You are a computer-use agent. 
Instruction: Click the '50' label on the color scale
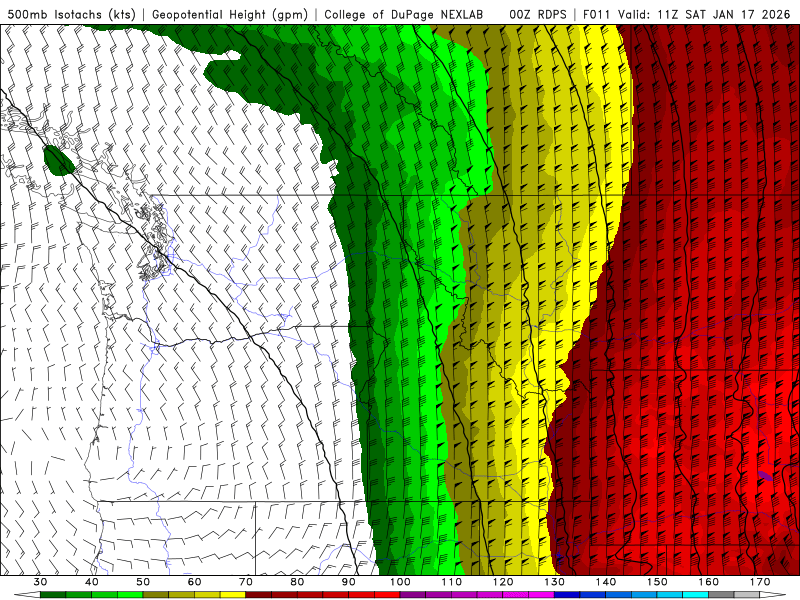pyautogui.click(x=143, y=582)
